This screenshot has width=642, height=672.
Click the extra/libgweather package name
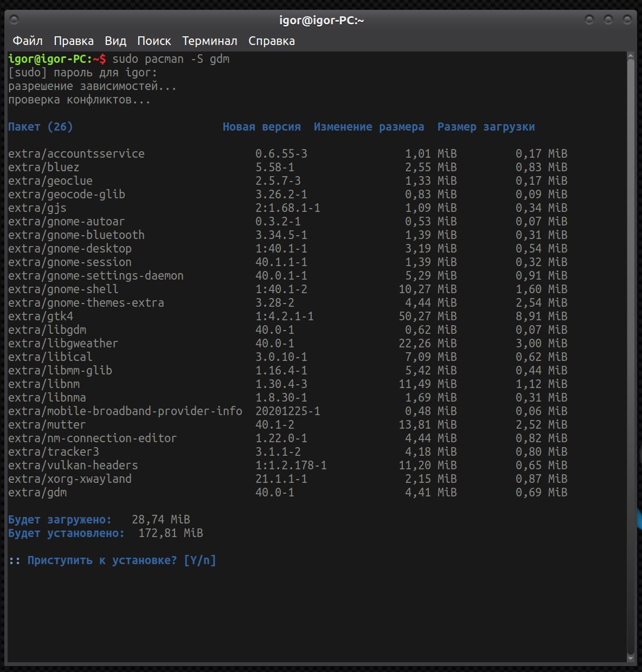click(x=63, y=344)
